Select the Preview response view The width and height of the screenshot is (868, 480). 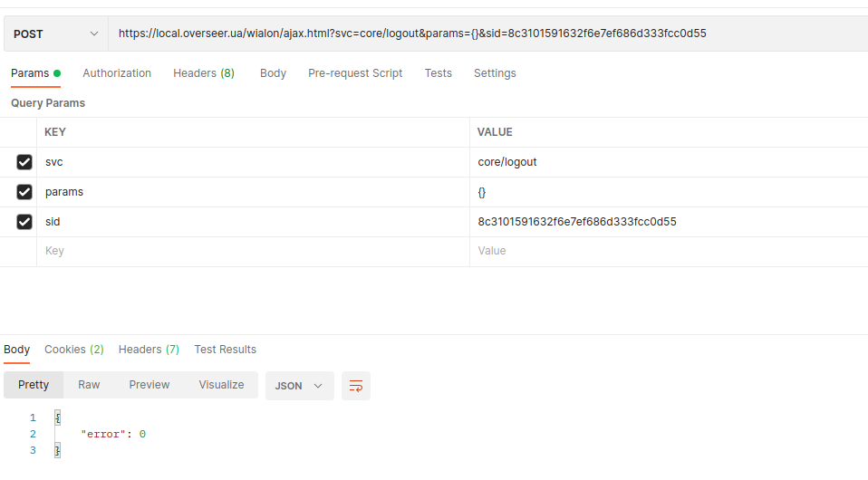pyautogui.click(x=149, y=385)
